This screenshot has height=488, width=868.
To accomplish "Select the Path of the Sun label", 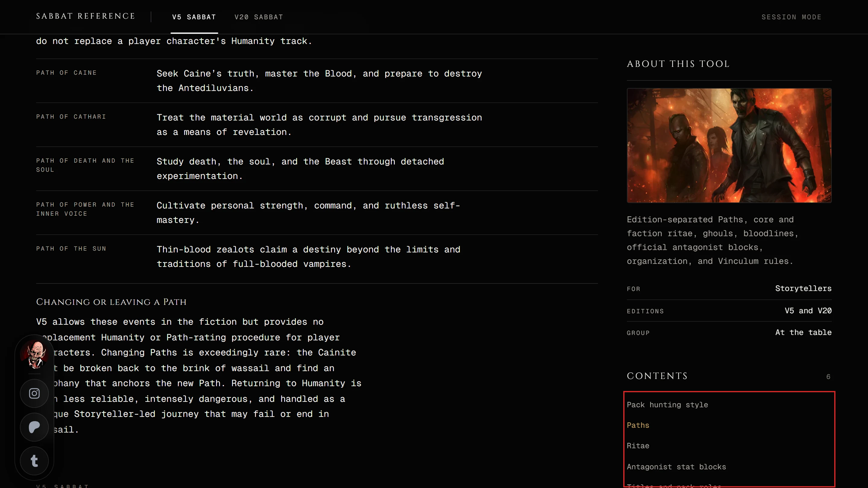I will [71, 249].
